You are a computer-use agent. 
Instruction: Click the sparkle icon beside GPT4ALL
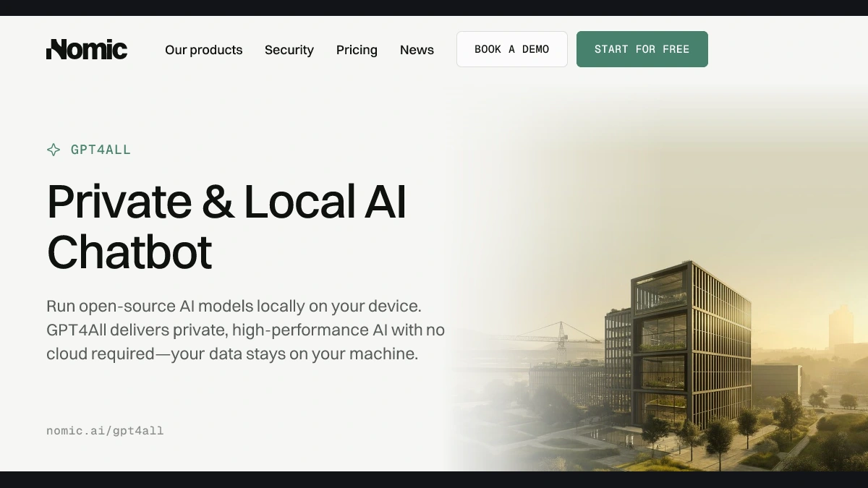tap(54, 150)
